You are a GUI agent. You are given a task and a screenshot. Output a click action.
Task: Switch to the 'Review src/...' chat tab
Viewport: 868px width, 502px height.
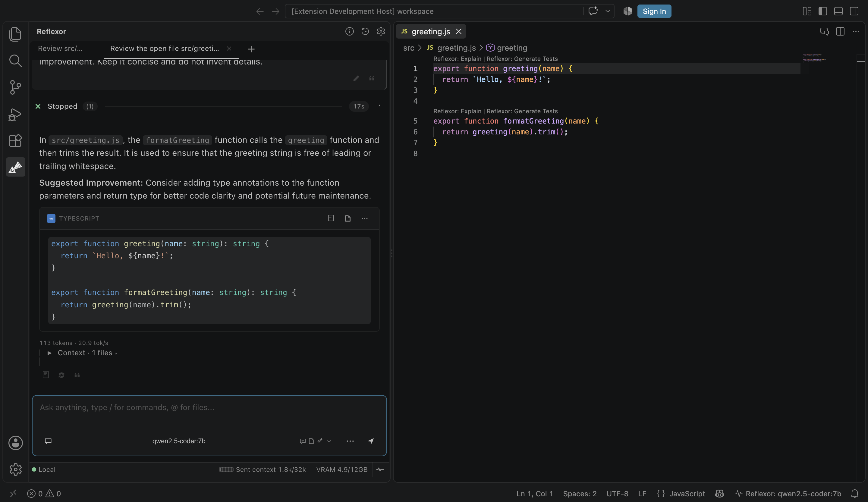[60, 49]
